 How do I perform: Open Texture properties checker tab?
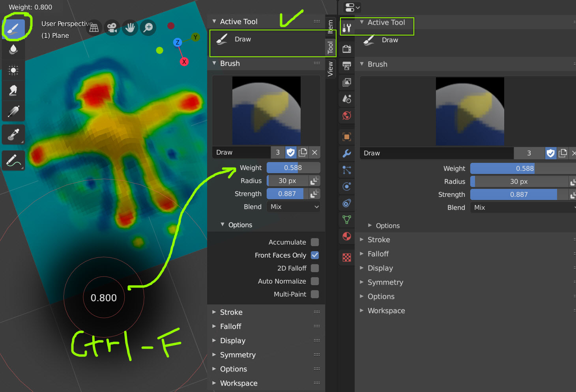tap(347, 258)
